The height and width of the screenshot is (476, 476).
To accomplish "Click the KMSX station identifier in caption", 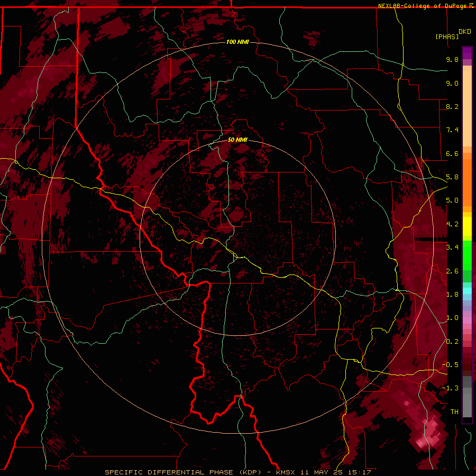I will tap(287, 472).
